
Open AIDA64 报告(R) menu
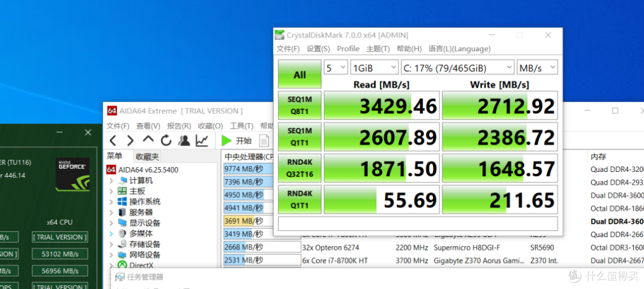[x=179, y=126]
